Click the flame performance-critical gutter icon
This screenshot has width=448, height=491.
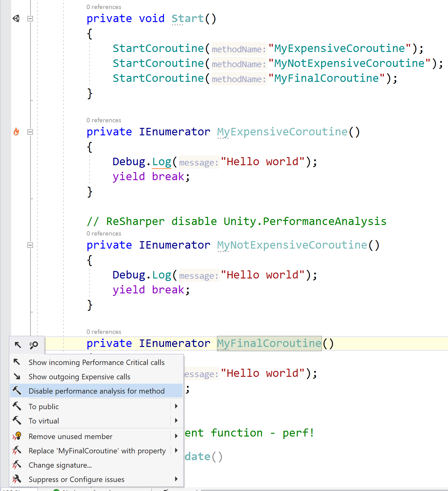point(16,132)
